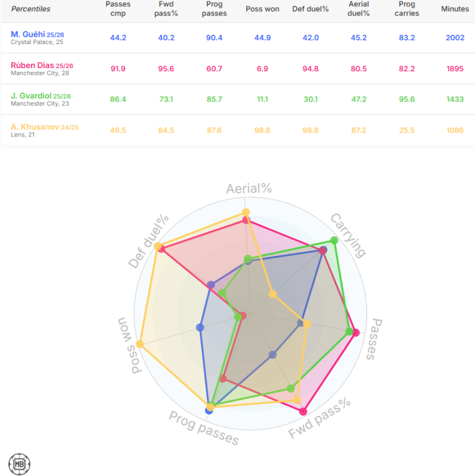The image size is (475, 476).
Task: Open Rúben Dias player row
Action: pos(33,65)
